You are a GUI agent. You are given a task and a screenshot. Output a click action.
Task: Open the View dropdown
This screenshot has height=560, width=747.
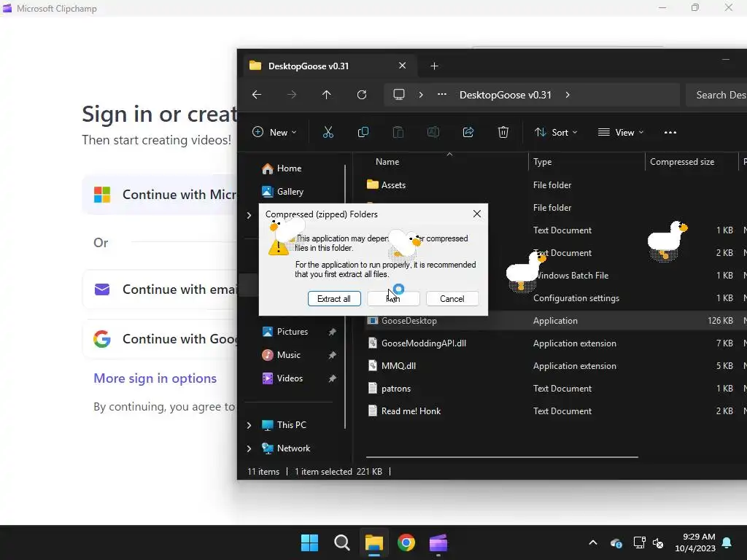point(621,133)
